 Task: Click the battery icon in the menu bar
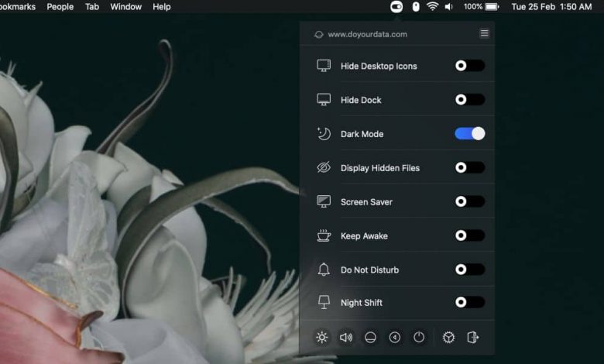coord(492,6)
